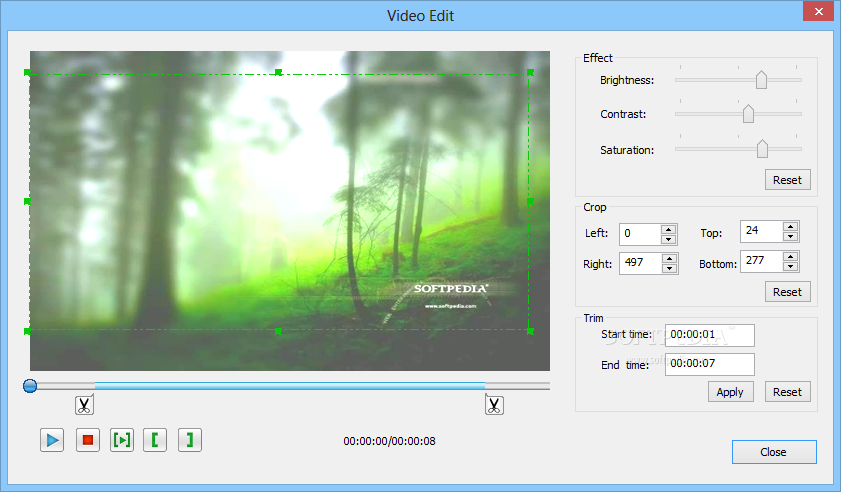841x492 pixels.
Task: Click the bottom-right crop handle
Action: pos(530,332)
